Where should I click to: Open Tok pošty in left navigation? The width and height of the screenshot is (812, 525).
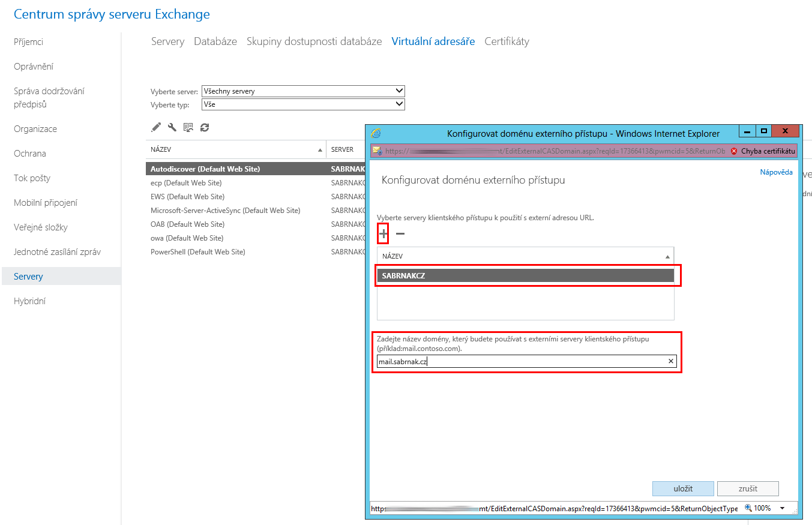pos(32,178)
